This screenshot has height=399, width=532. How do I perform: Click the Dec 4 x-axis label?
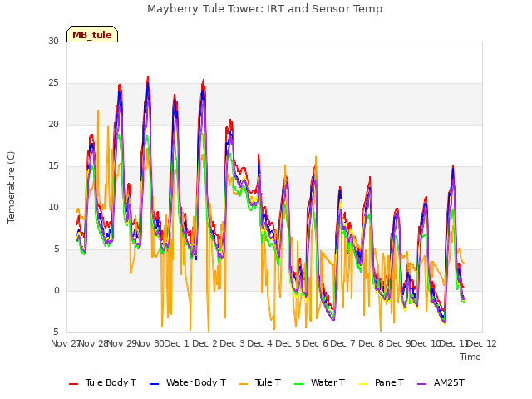pyautogui.click(x=259, y=343)
